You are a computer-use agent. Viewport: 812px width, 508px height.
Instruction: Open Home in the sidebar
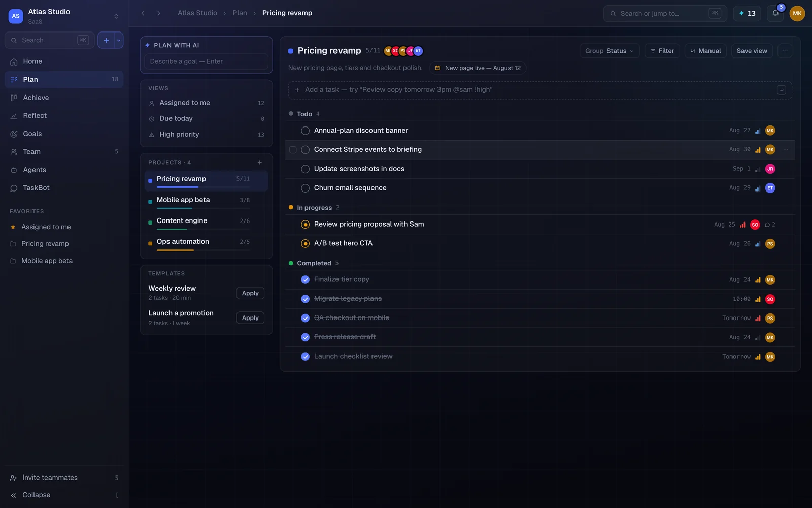pyautogui.click(x=64, y=61)
